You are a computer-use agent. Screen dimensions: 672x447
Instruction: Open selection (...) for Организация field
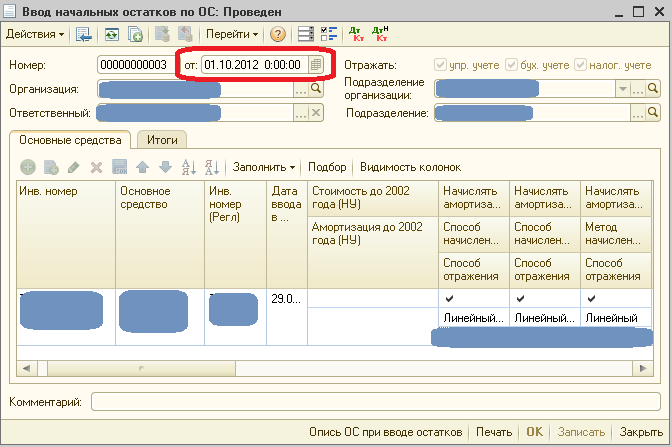[301, 89]
